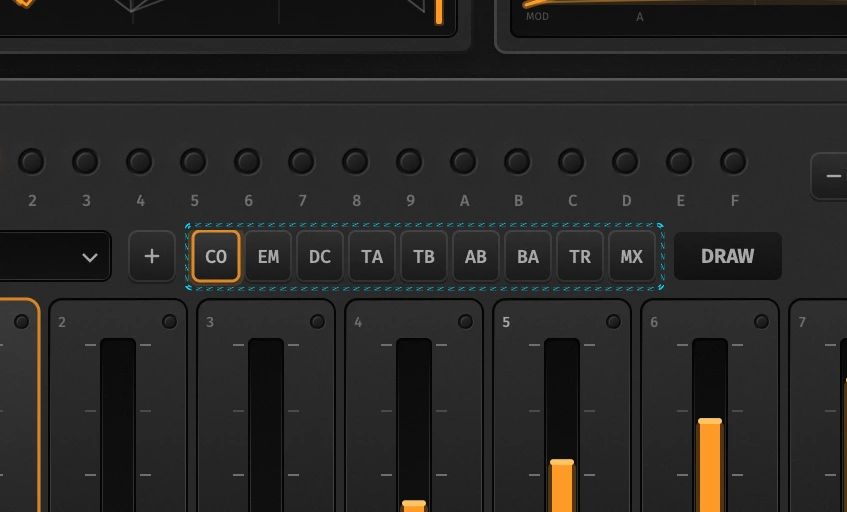Screen dimensions: 847x512
Task: Select the MX mode button
Action: pyautogui.click(x=631, y=257)
